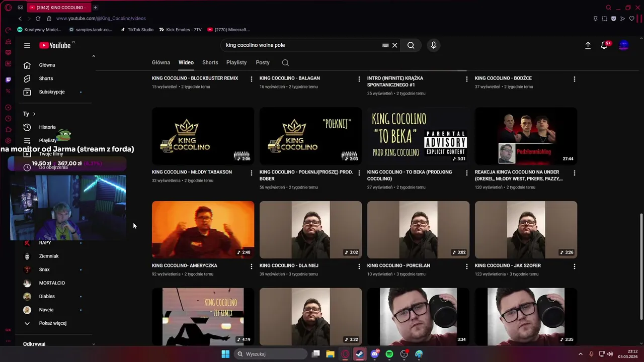Open the Posty channel tab
The image size is (644, 362).
point(263,63)
